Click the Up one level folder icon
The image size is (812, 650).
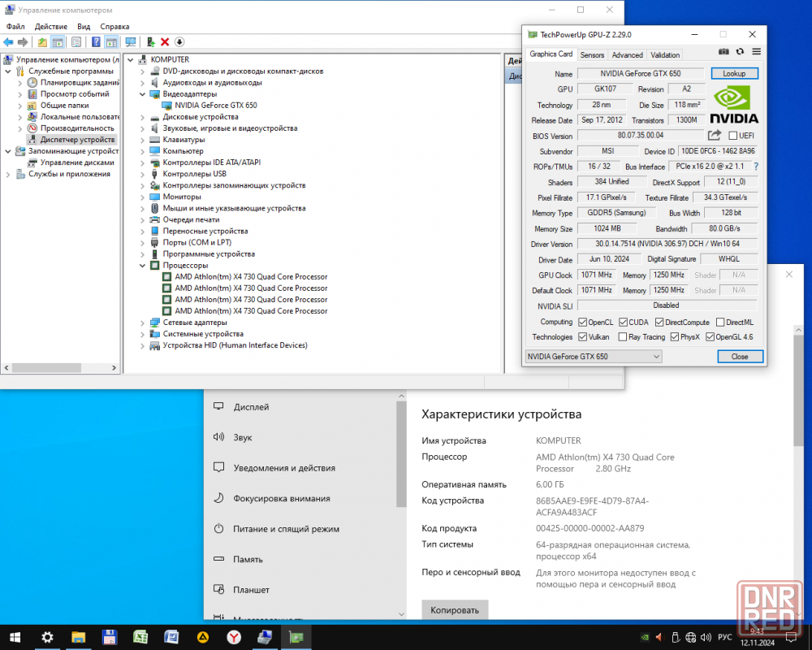[x=42, y=42]
